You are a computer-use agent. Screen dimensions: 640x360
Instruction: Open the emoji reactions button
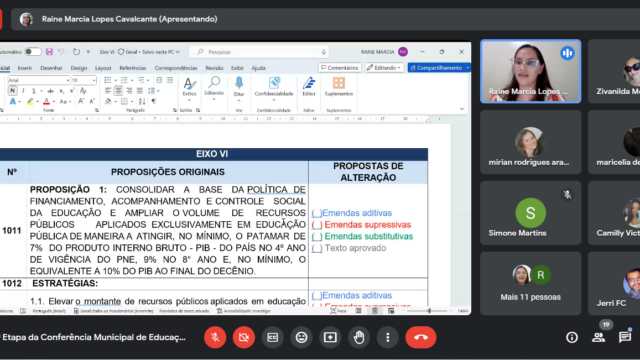(301, 337)
